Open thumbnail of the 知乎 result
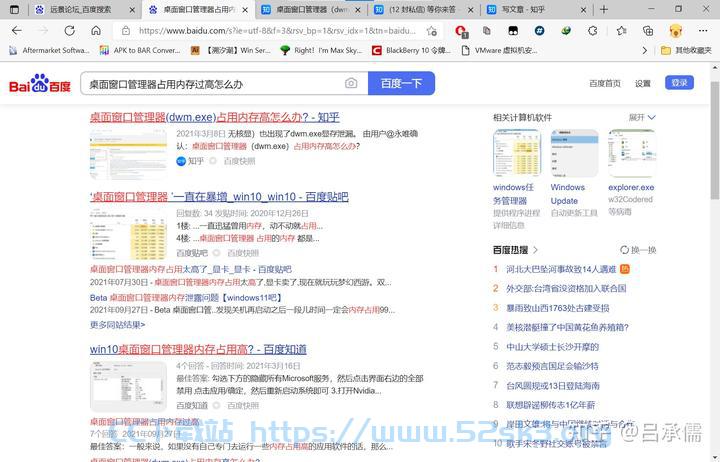 pos(128,154)
